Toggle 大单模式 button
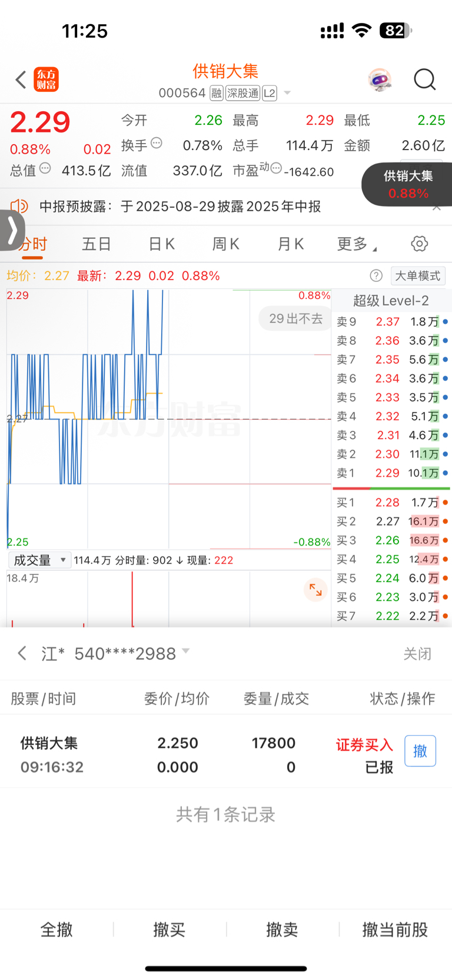The image size is (452, 980). (x=417, y=275)
